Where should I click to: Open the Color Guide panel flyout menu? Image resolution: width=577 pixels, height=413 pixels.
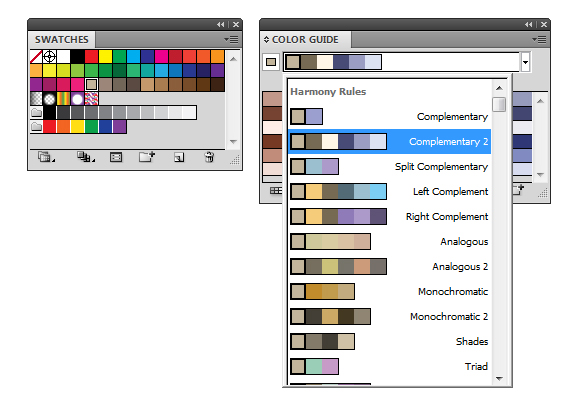(539, 39)
